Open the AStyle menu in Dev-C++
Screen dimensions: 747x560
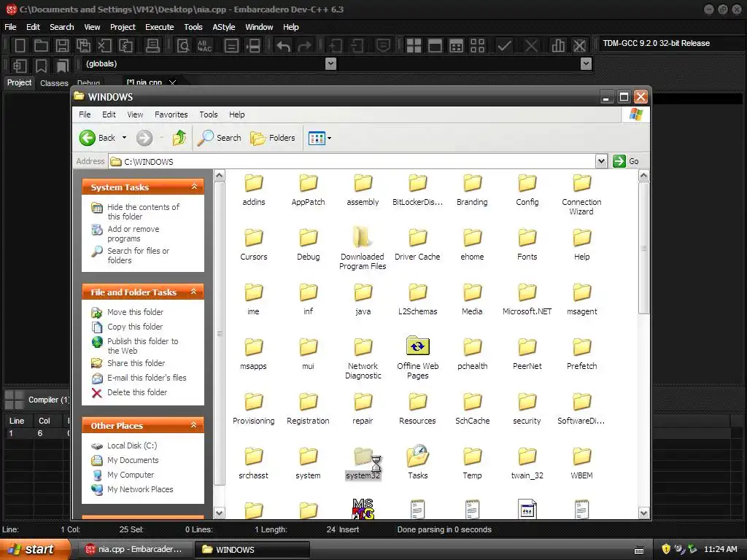click(x=223, y=27)
